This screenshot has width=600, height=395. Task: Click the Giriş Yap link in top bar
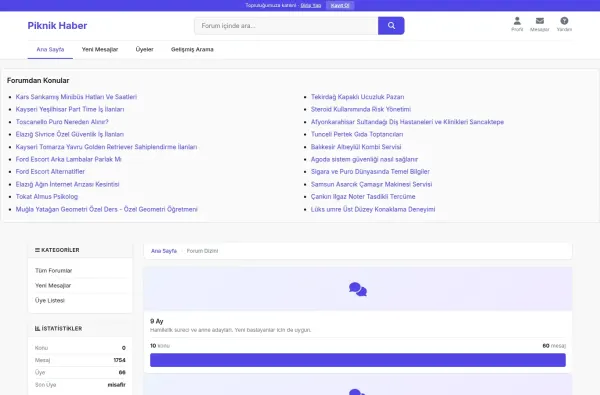pos(311,5)
